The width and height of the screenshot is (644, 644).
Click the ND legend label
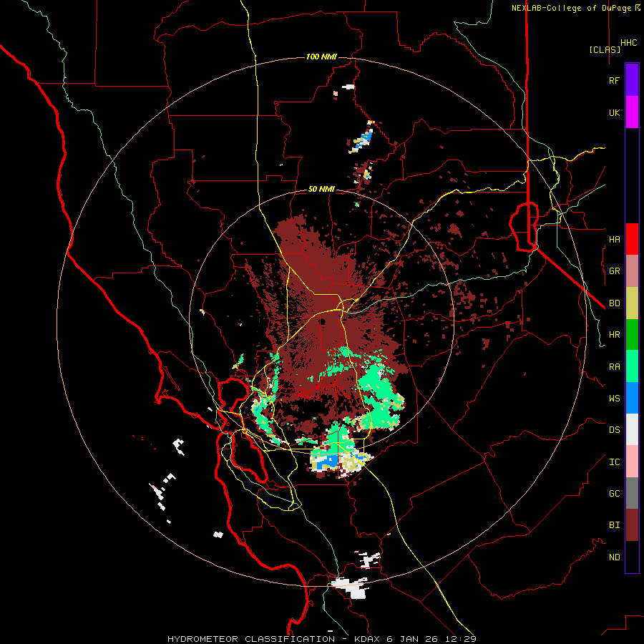point(614,557)
